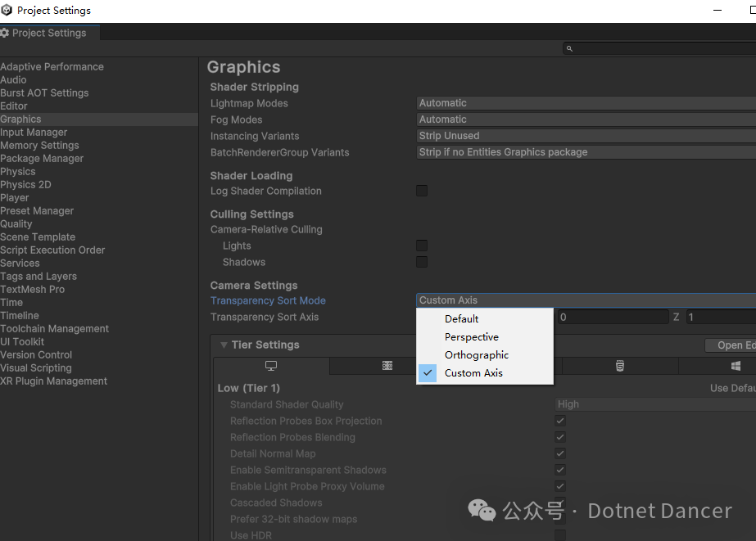Select the dedicated server platform tab icon
The height and width of the screenshot is (541, 756).
tap(387, 366)
